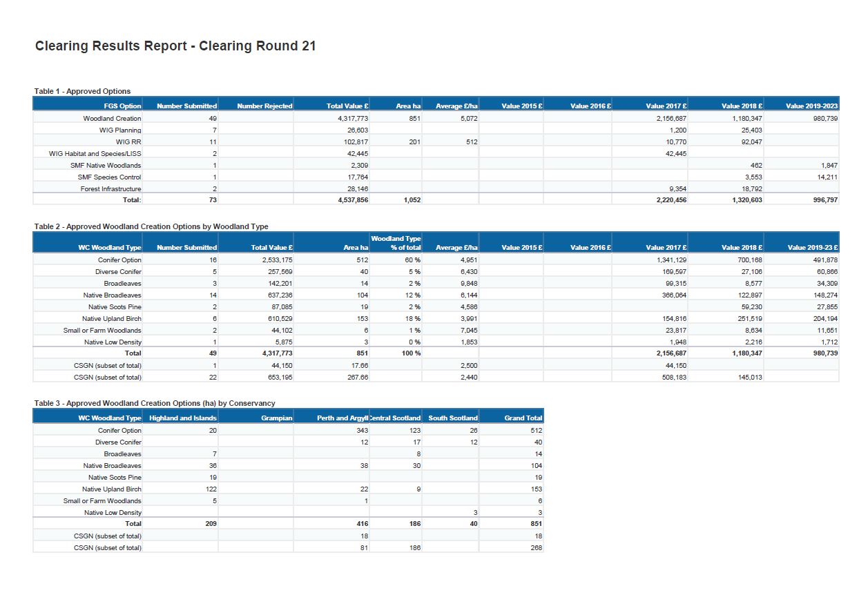Screen dimensions: 868x615
Task: Select the South Scotland column header
Action: (x=452, y=418)
